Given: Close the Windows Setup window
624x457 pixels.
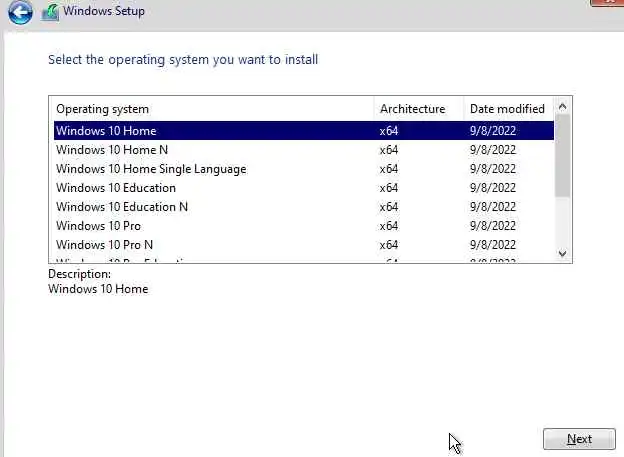Looking at the screenshot, I should click(x=607, y=2).
